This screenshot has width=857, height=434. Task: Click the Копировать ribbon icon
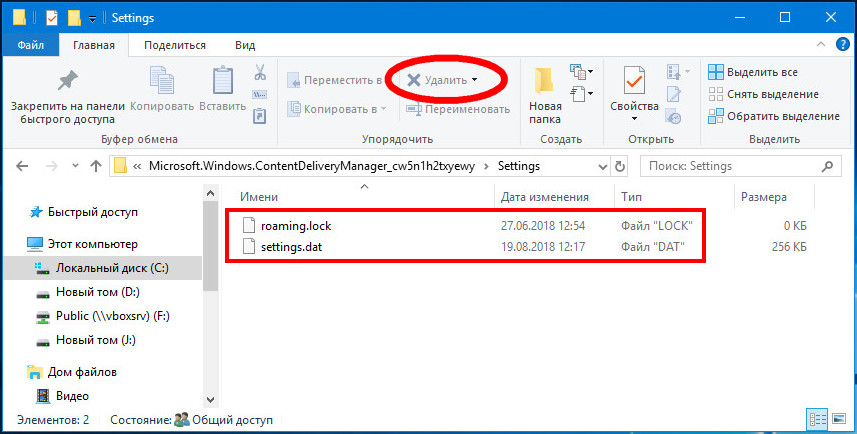coord(162,80)
